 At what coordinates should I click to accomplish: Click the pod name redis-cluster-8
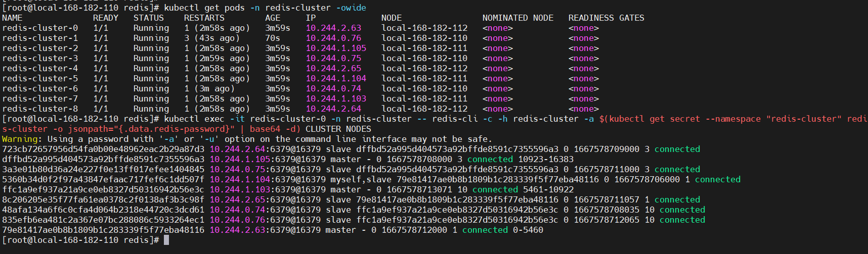click(x=40, y=109)
